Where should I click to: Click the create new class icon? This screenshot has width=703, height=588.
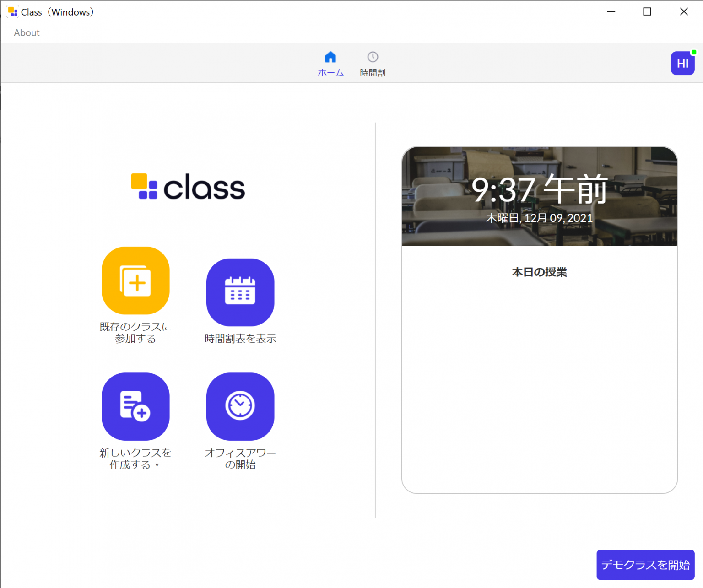pyautogui.click(x=135, y=406)
